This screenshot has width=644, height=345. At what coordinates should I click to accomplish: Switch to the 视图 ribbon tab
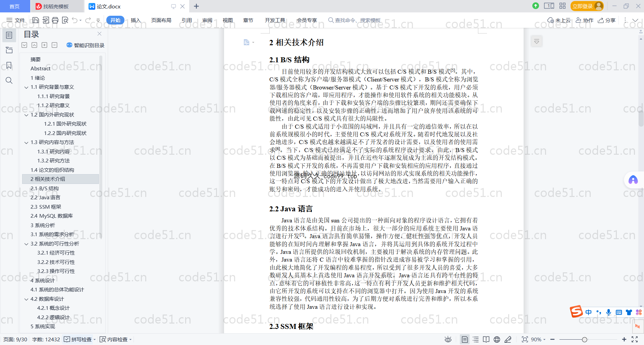click(228, 20)
